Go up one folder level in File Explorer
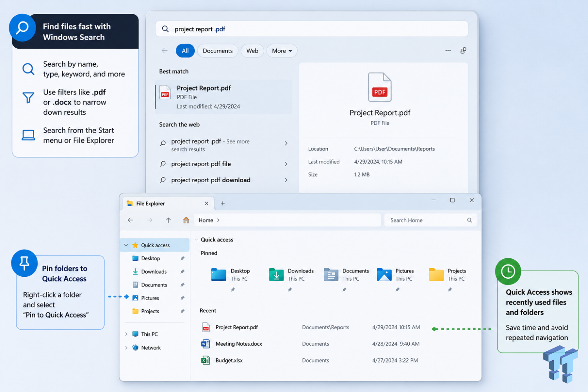588x392 pixels. (168, 220)
